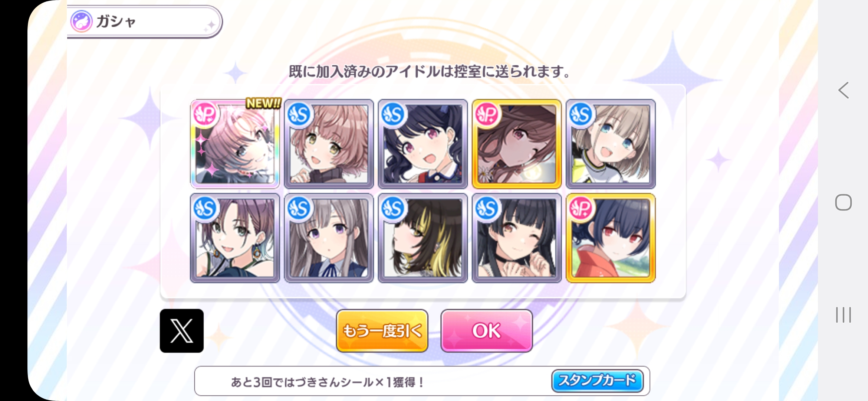This screenshot has height=401, width=868.
Task: Click the OK button
Action: [x=486, y=330]
